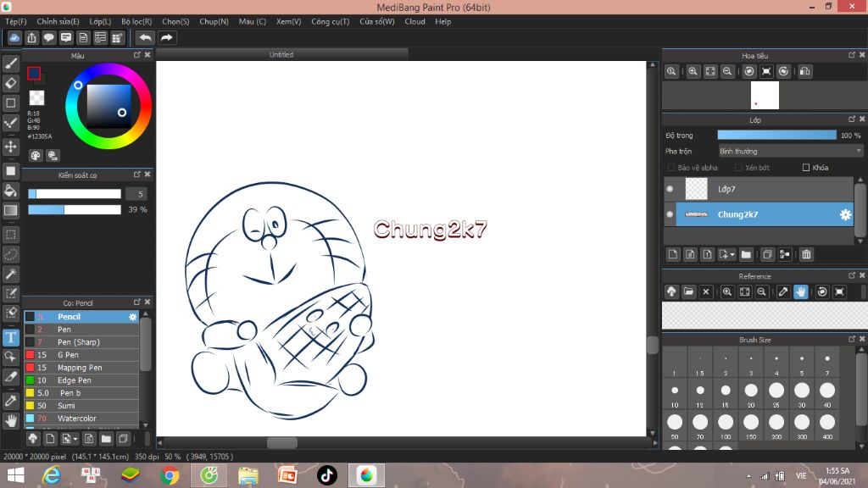Viewport: 868px width, 488px height.
Task: Click the Redo arrow button
Action: [x=166, y=37]
